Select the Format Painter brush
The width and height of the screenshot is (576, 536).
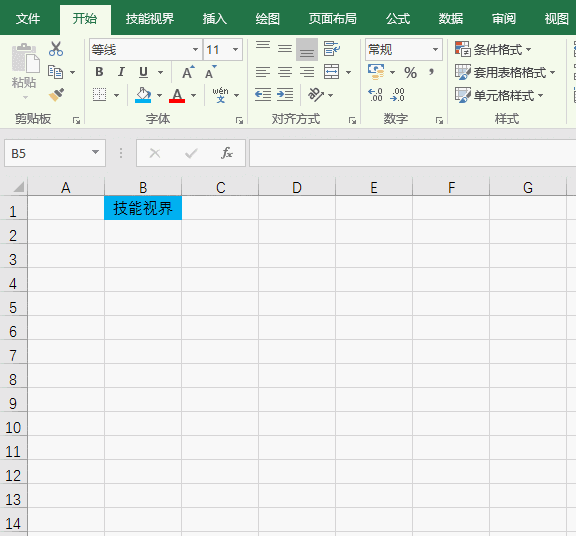click(56, 95)
